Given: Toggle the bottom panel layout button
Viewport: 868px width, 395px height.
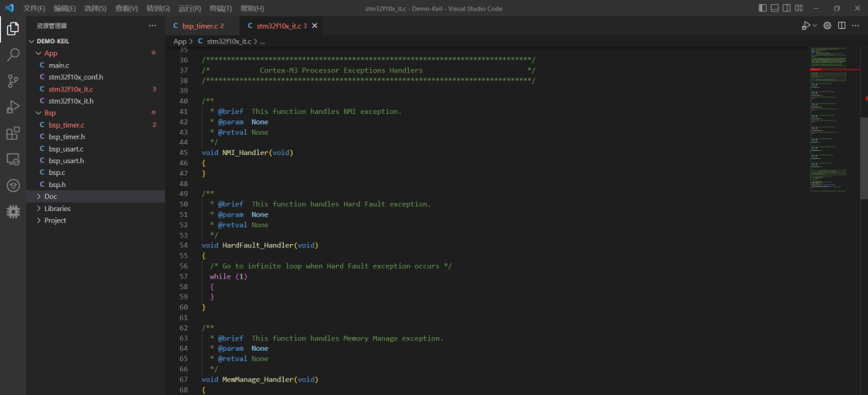Looking at the screenshot, I should [x=775, y=8].
